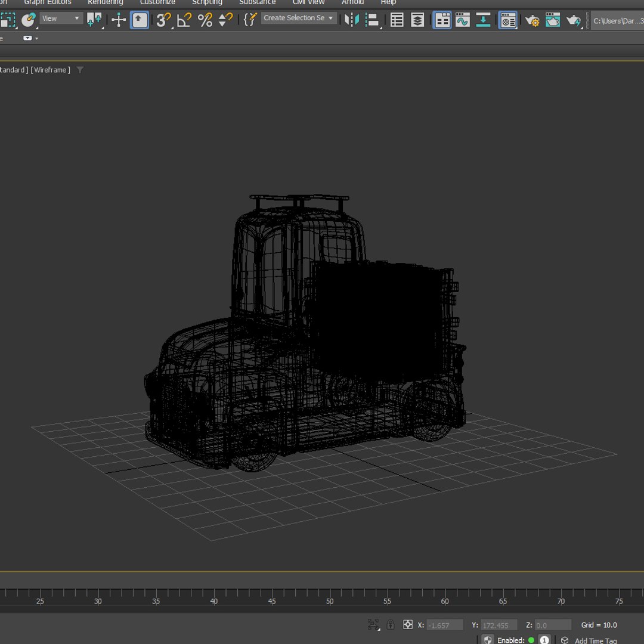Click the Add Time Tag cube icon
Image resolution: width=644 pixels, height=644 pixels.
tap(565, 640)
